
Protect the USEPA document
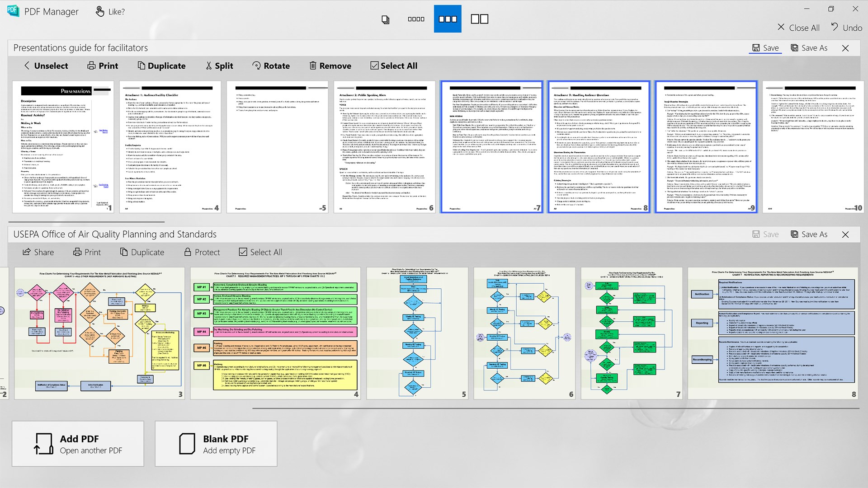tap(202, 252)
